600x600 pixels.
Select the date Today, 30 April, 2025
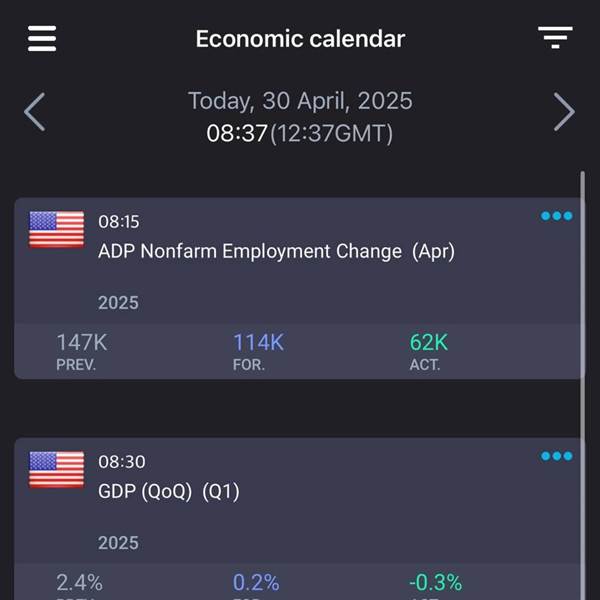(300, 101)
